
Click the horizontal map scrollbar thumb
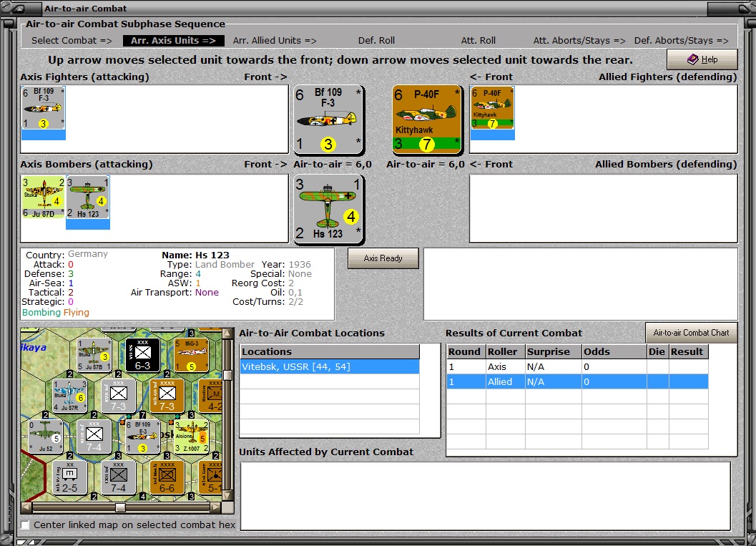click(x=121, y=507)
